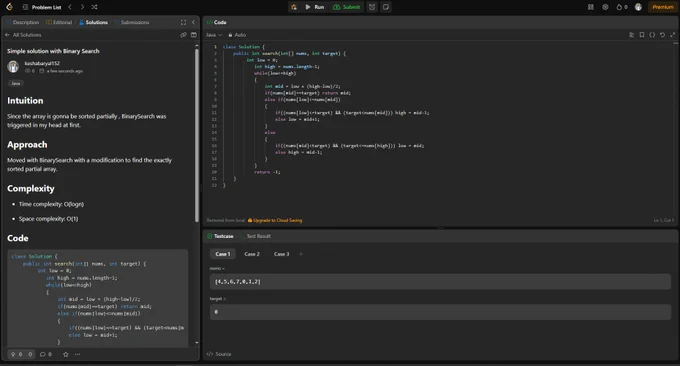The height and width of the screenshot is (366, 680).
Task: Open the Problem List panel
Action: [x=42, y=7]
